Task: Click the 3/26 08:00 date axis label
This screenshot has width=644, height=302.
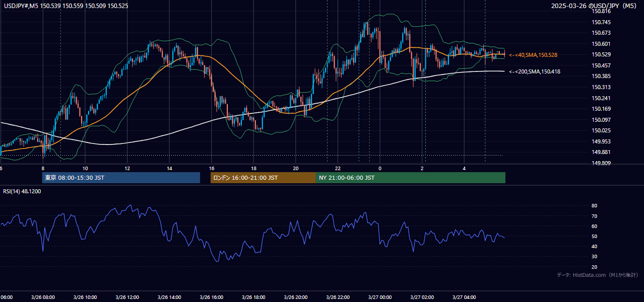Action: tap(42, 297)
